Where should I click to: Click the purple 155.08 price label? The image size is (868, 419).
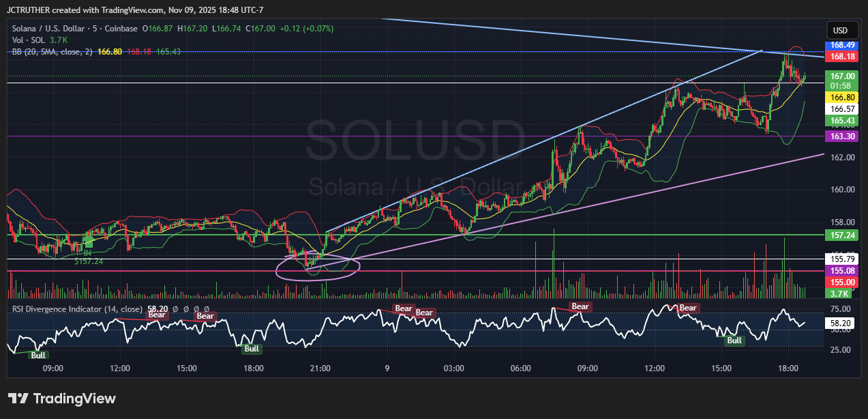coord(841,270)
